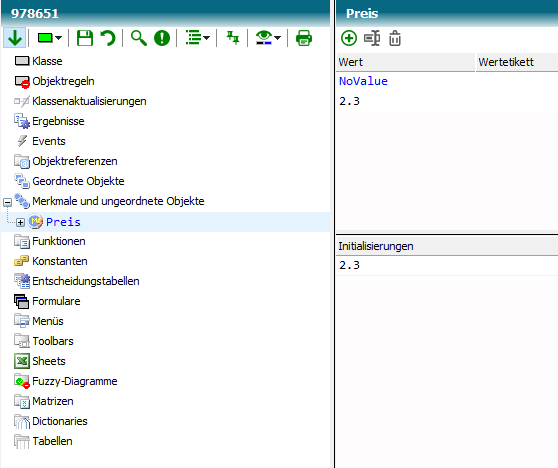Click the rename field icon in Preis panel
Screen dimensions: 558x468
pyautogui.click(x=372, y=38)
